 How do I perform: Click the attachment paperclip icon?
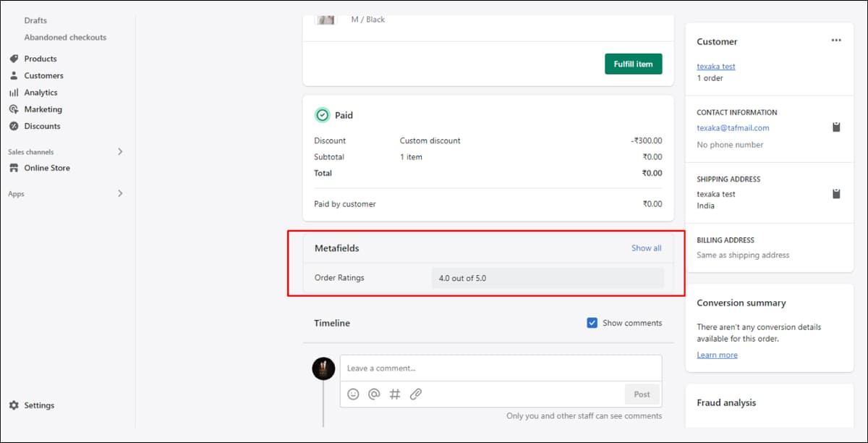(x=416, y=395)
